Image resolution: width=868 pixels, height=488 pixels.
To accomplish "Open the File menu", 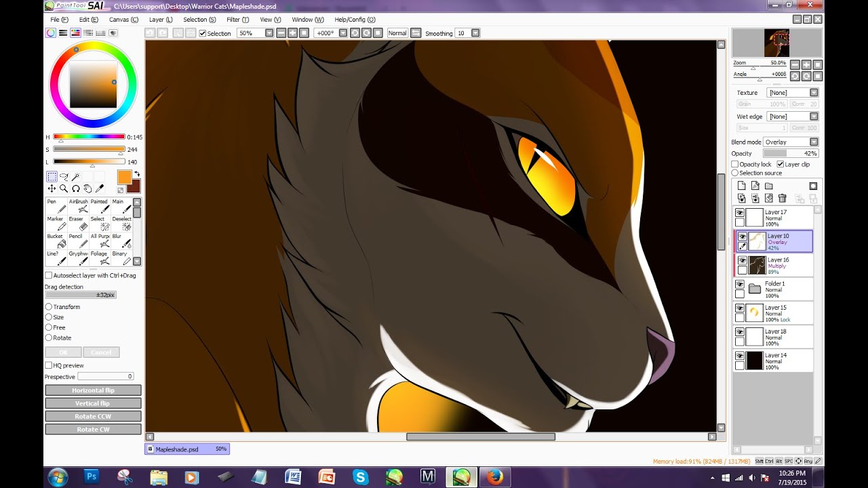I will [x=59, y=20].
